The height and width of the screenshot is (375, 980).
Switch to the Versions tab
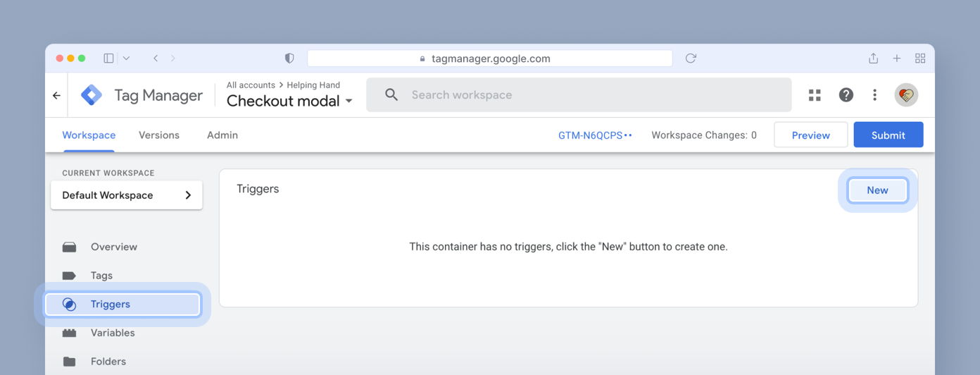(159, 135)
